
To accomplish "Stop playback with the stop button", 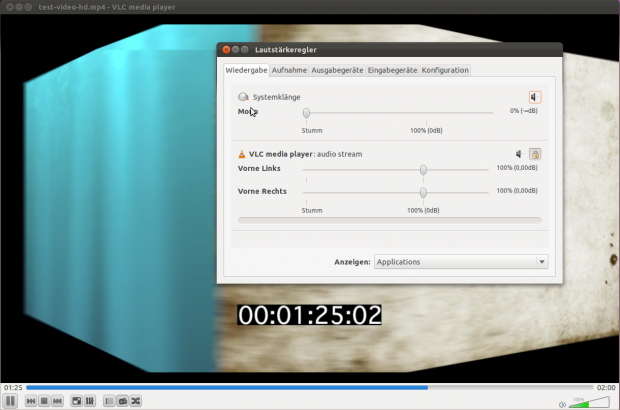I will coord(44,401).
